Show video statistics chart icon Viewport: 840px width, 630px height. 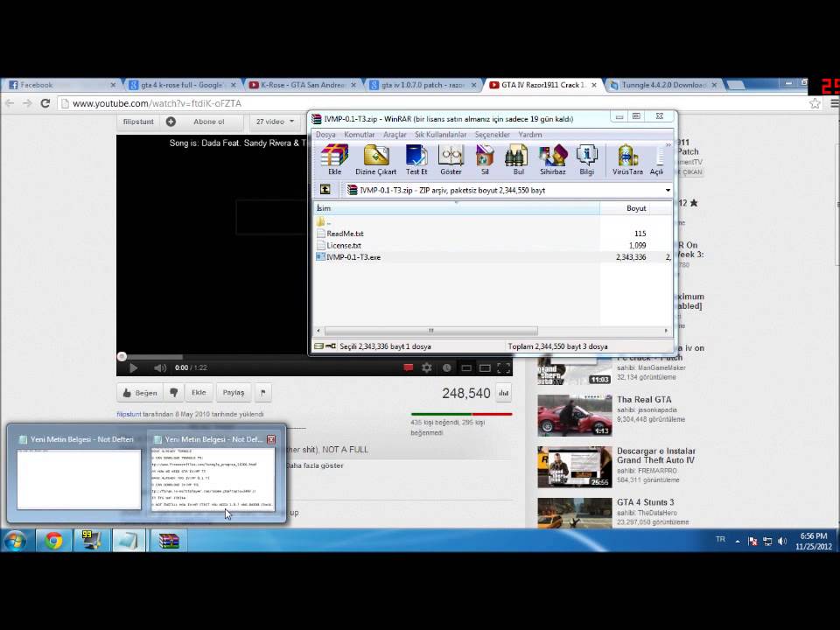coord(504,393)
